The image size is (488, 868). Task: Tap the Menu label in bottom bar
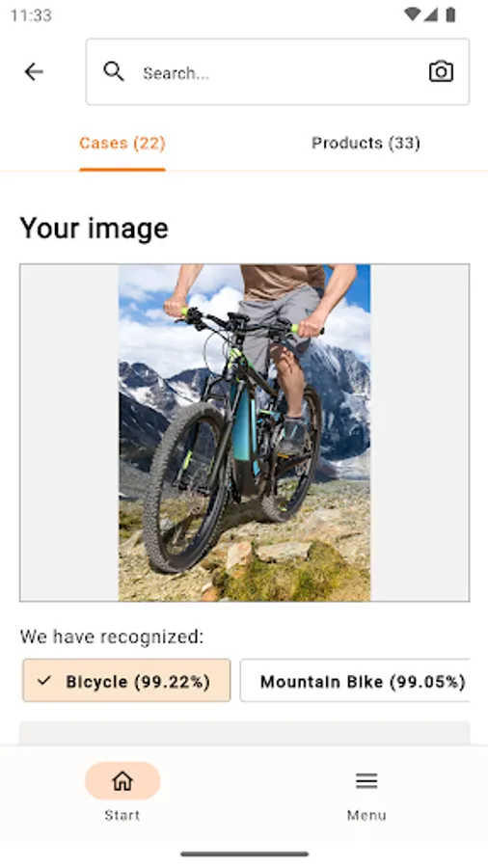[366, 815]
